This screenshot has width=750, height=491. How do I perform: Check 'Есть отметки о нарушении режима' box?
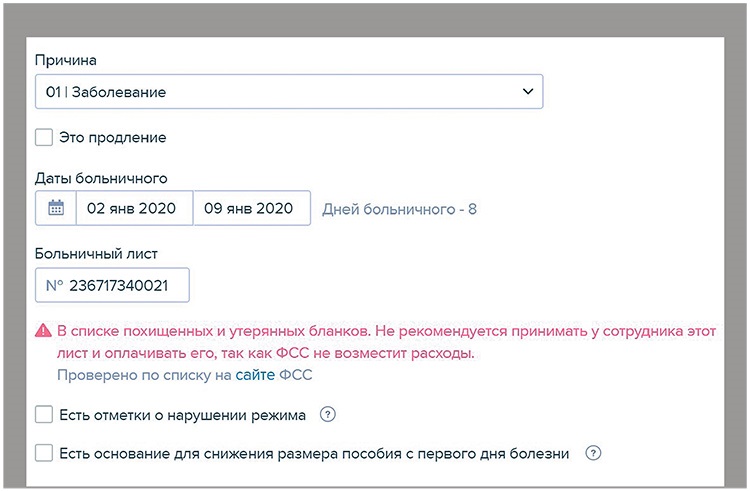click(x=44, y=414)
